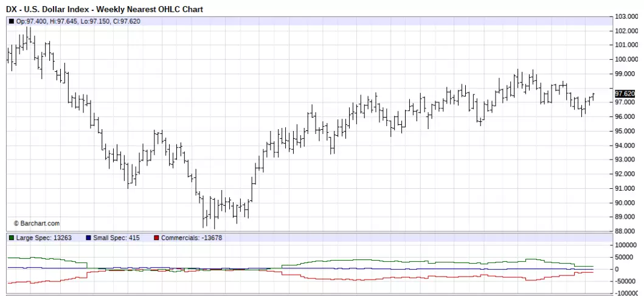Click the -50000 axis label in lower panel
Image resolution: width=644 pixels, height=296 pixels.
pos(627,281)
